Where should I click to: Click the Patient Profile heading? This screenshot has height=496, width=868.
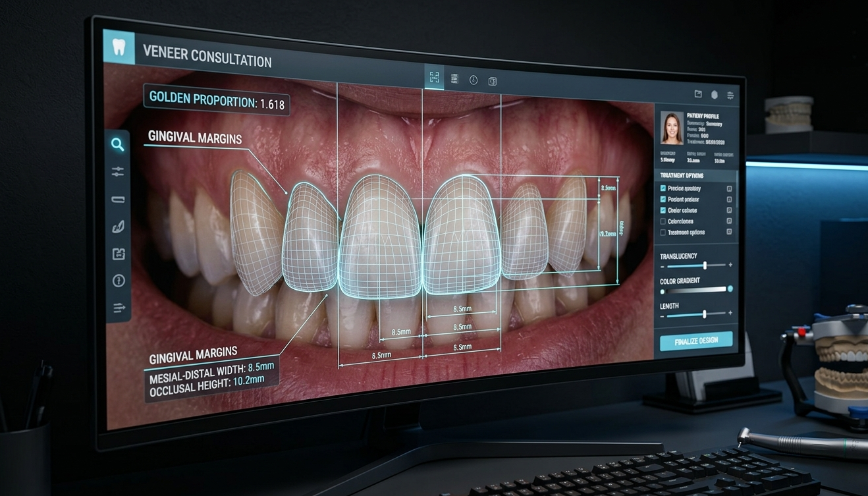click(x=704, y=116)
